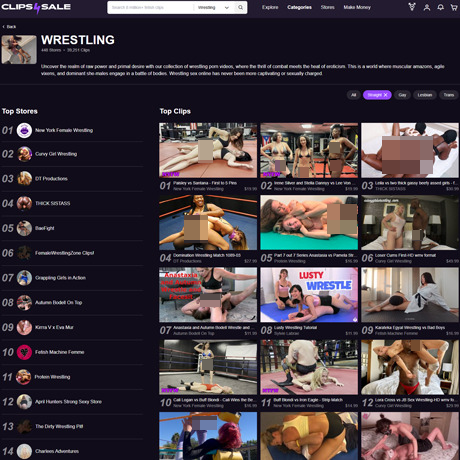Click the 'Top Clips' heading
Viewport: 460px width, 460px height.
175,111
